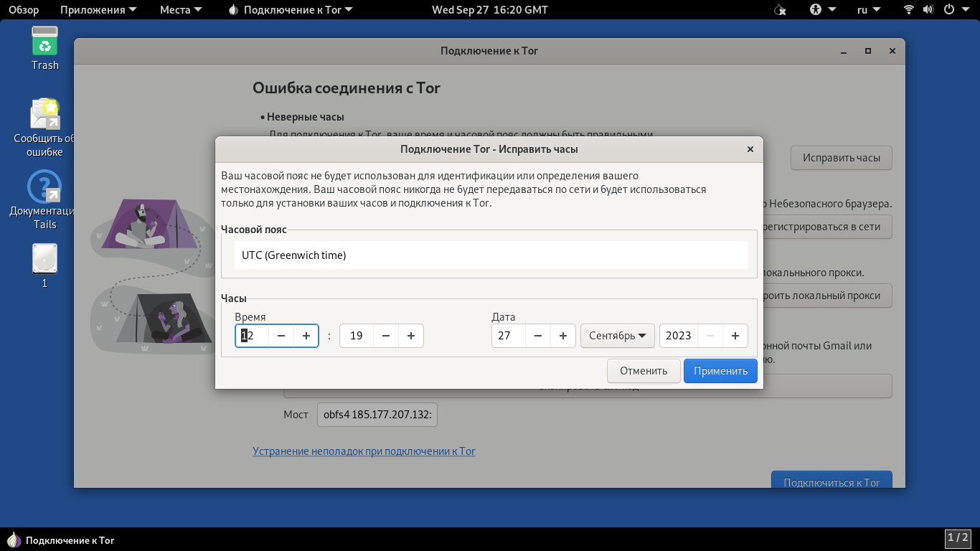Expand the month dropdown showing Сентябрь

coord(617,336)
